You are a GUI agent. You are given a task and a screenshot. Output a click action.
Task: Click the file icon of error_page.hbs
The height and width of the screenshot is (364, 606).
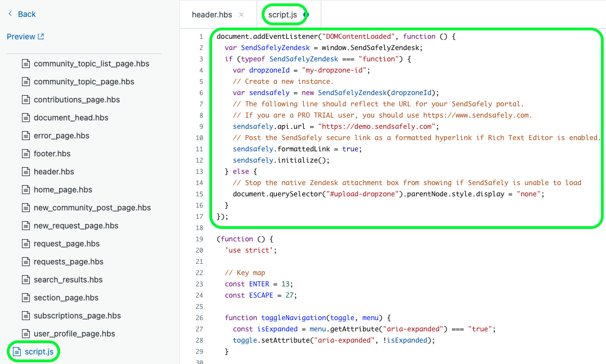coord(26,136)
